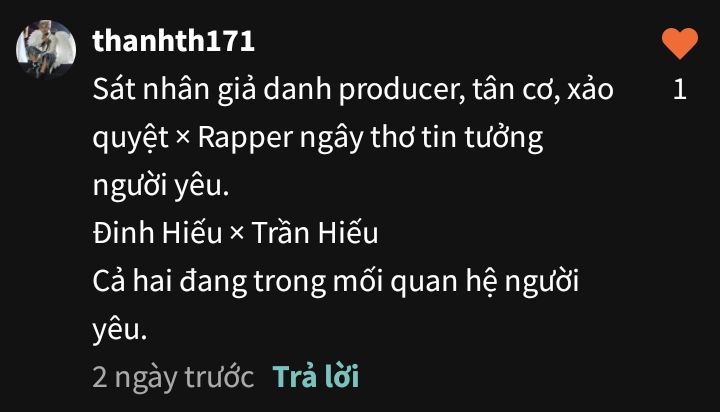The height and width of the screenshot is (412, 720).
Task: Click the words ngây thơ tin tưởng
Action: [421, 138]
